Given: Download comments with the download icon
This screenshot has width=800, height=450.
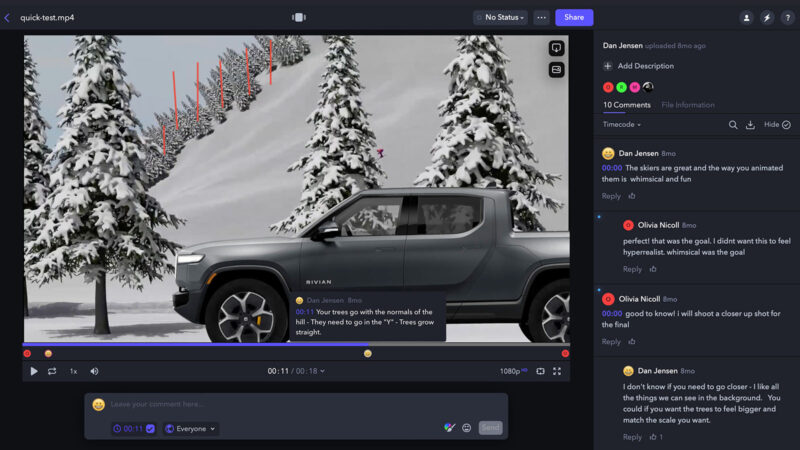Looking at the screenshot, I should pyautogui.click(x=750, y=124).
